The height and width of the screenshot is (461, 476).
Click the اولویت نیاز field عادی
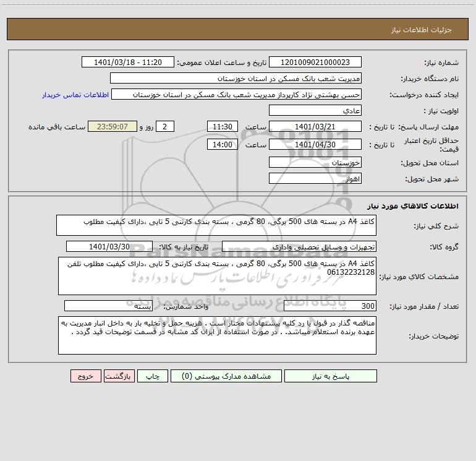coord(315,111)
